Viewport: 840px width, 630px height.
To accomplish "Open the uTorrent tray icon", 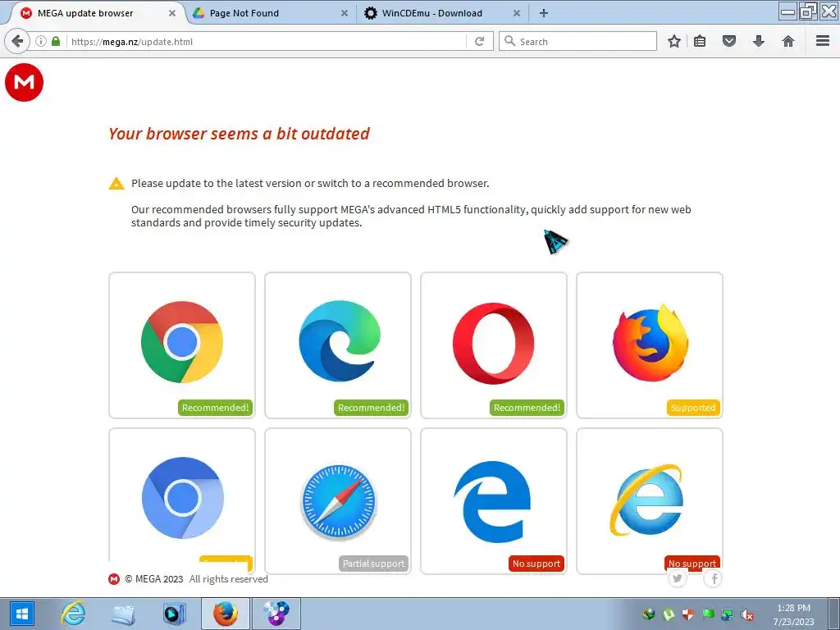I will (669, 614).
